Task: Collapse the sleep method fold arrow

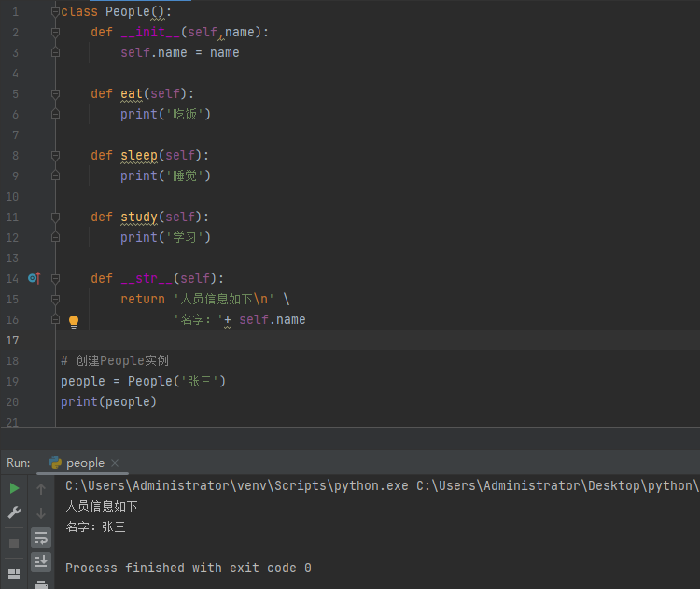Action: pos(55,155)
